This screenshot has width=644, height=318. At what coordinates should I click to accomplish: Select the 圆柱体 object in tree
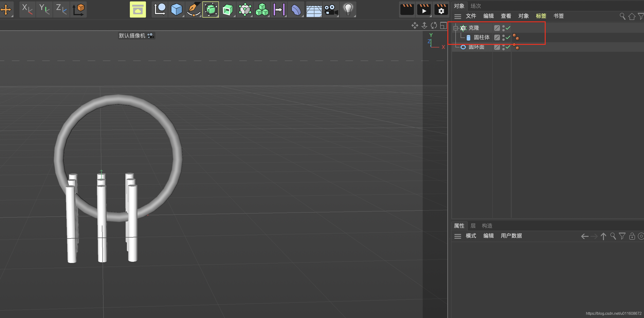(481, 37)
